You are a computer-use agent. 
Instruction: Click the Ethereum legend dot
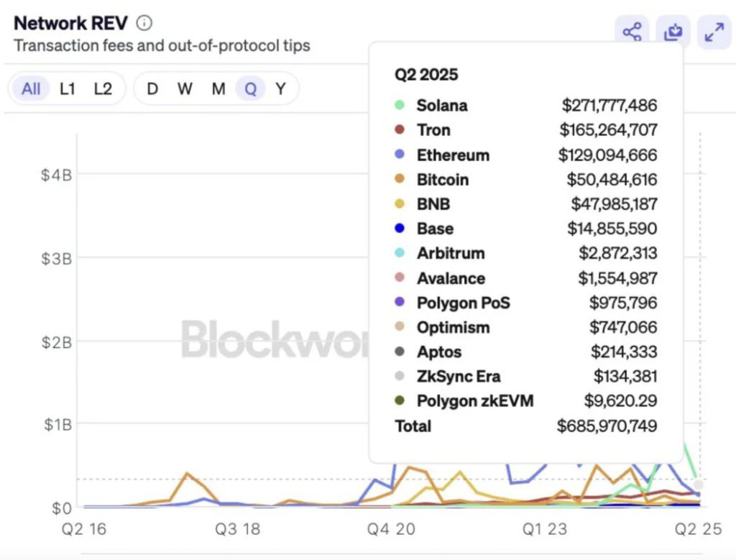(400, 154)
